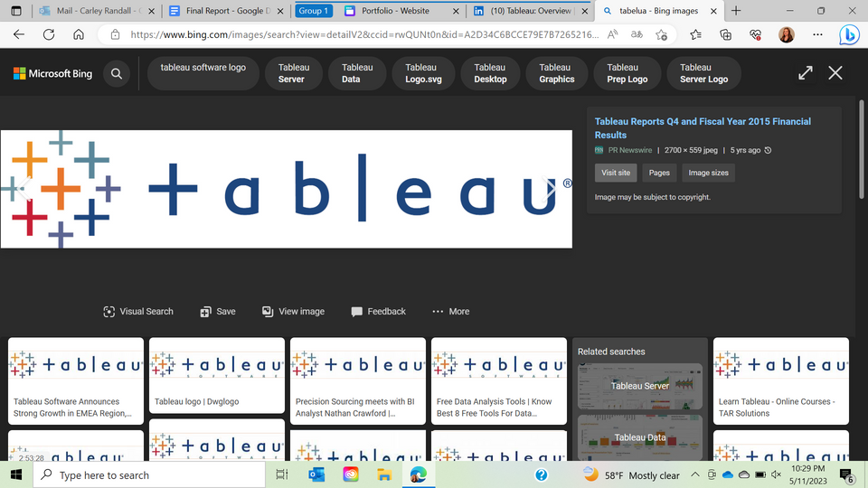The width and height of the screenshot is (868, 488).
Task: Expand image viewer to full screen
Action: [806, 73]
